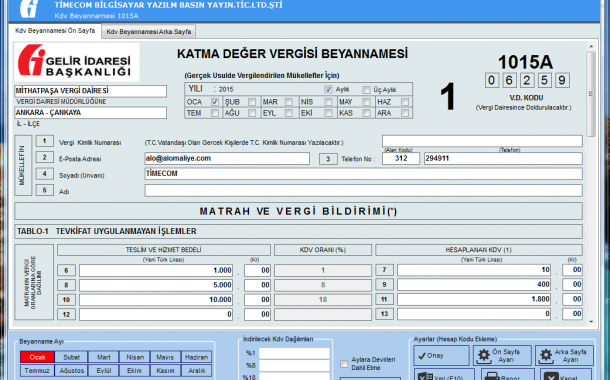
Task: Select Ağustos in Beyanname Ayı
Action: tap(71, 370)
